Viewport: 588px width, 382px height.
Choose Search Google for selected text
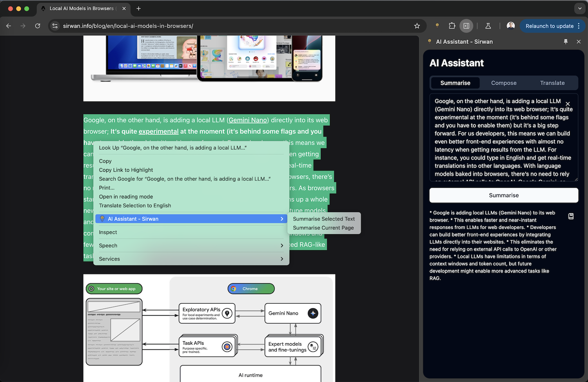pos(191,179)
